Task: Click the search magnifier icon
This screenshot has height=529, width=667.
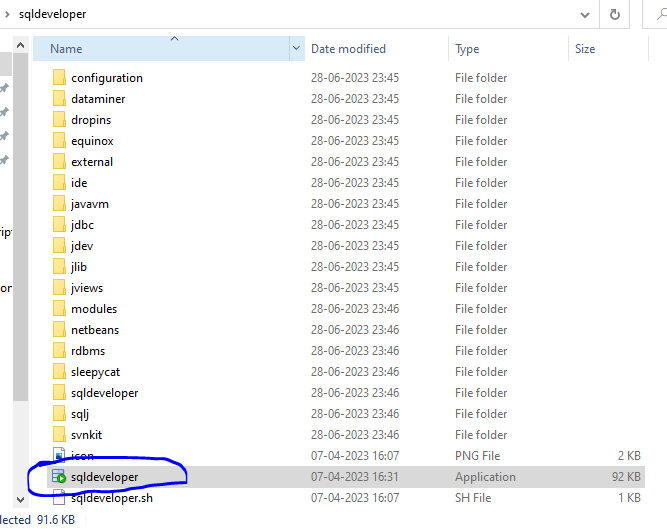Action: point(661,14)
